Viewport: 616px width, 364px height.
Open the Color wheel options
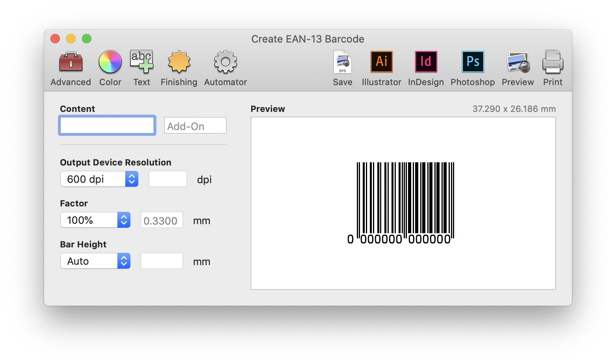point(110,62)
